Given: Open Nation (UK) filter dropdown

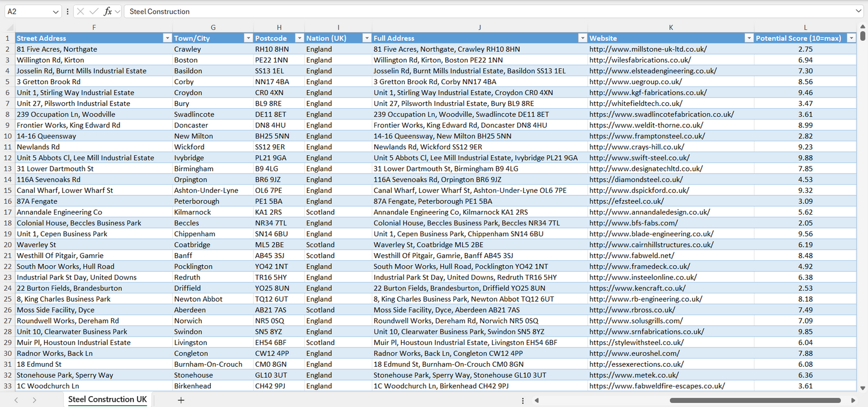Looking at the screenshot, I should [366, 38].
